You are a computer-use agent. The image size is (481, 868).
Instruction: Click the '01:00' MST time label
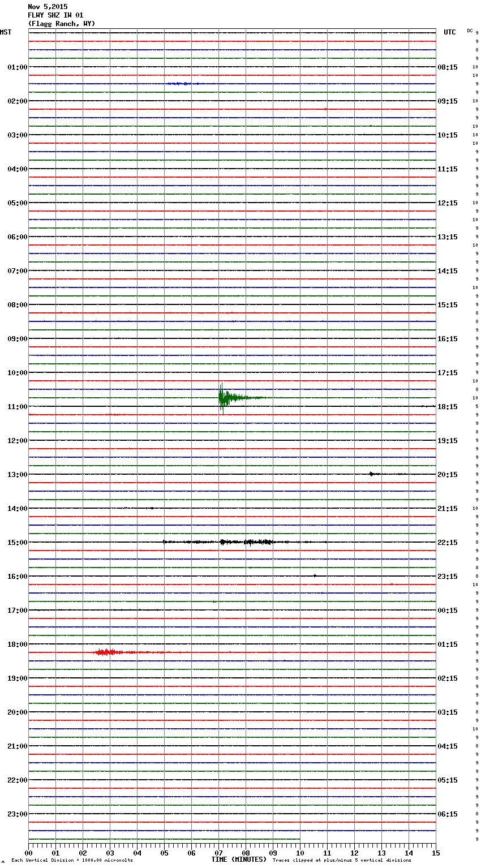(17, 67)
